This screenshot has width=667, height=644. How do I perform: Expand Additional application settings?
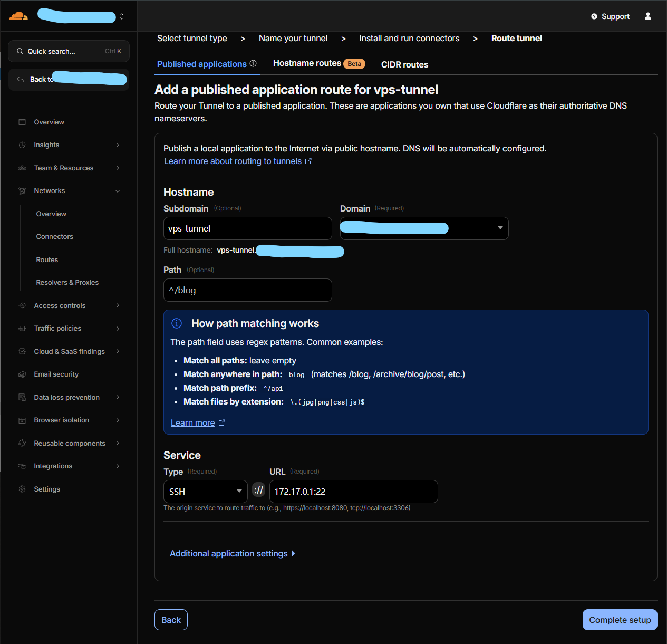tap(232, 553)
